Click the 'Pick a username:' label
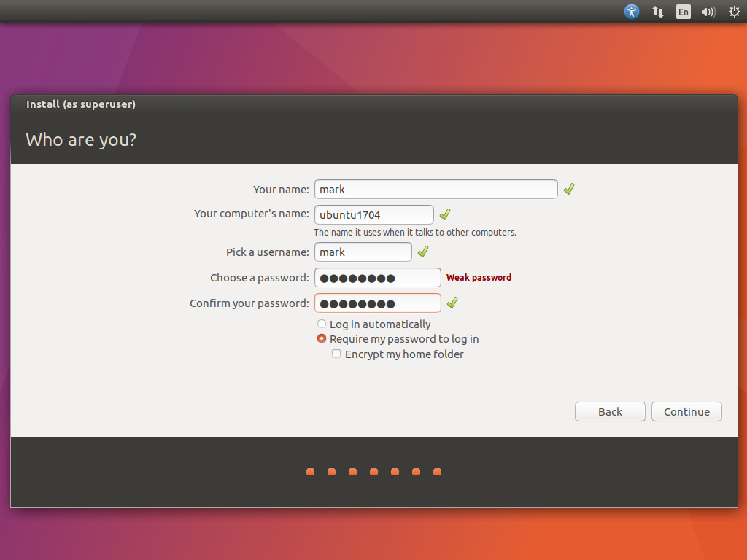This screenshot has width=747, height=560. tap(268, 252)
